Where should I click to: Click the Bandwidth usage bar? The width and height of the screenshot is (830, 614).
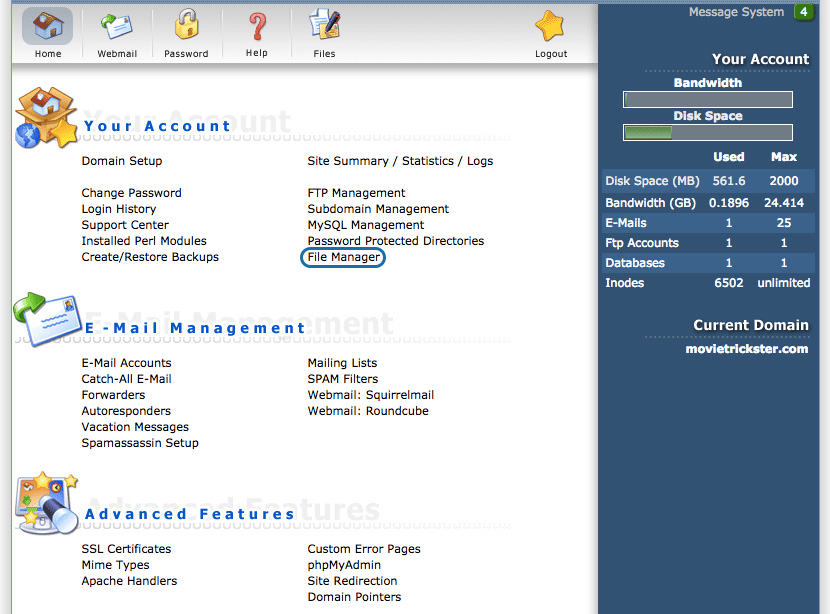point(708,100)
